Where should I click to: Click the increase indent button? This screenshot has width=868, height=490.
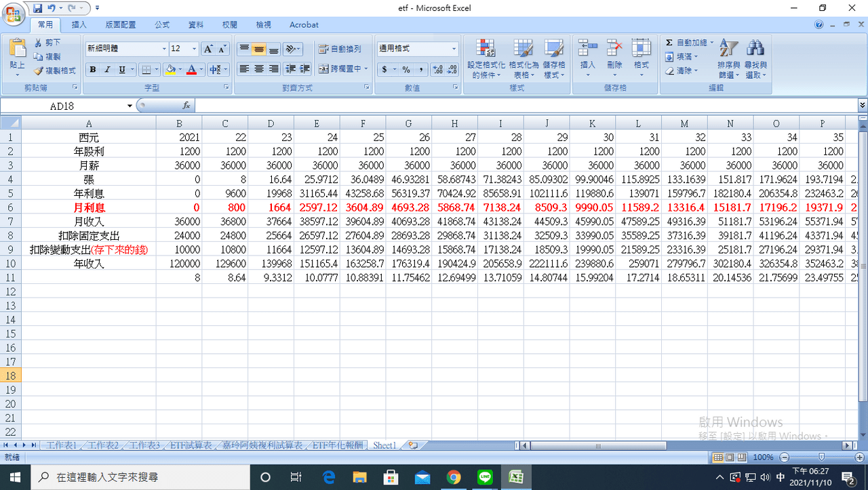tap(305, 69)
